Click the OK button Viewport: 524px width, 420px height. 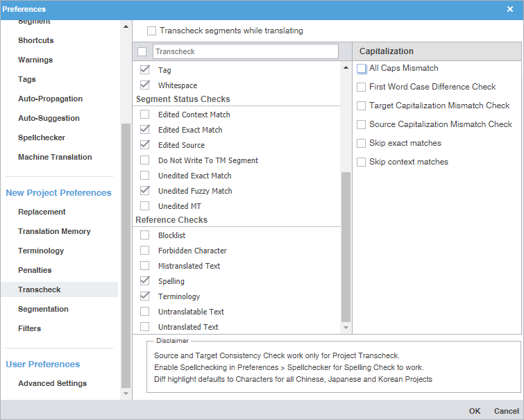tap(475, 411)
